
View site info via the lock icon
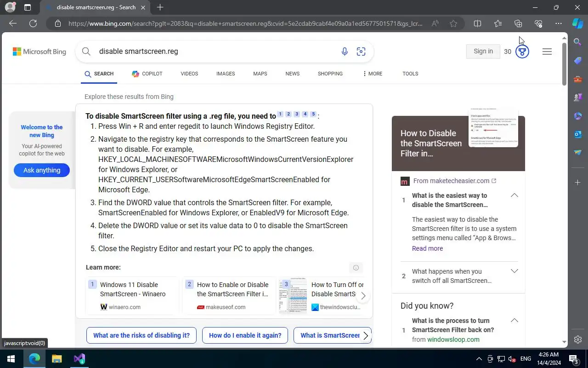(x=57, y=23)
